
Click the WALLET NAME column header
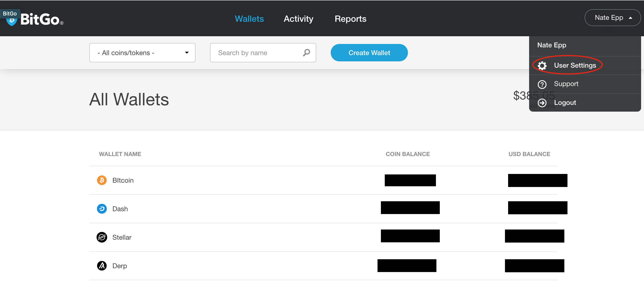point(120,154)
